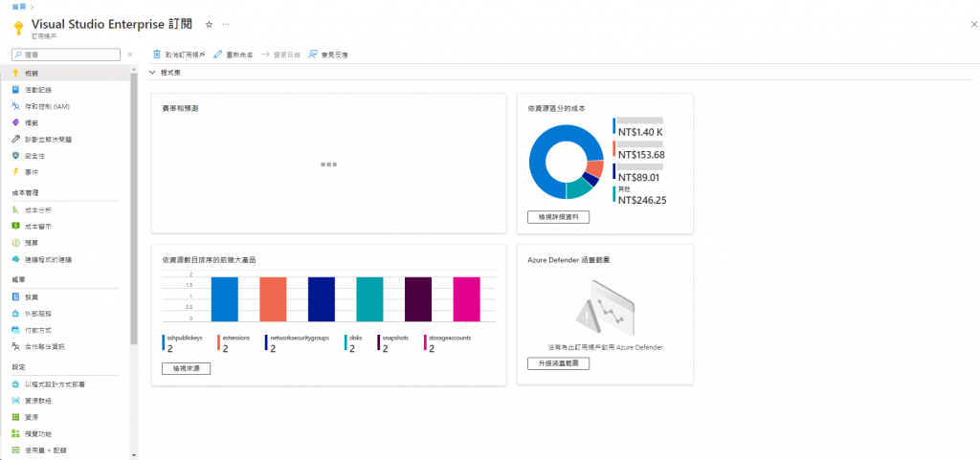The width and height of the screenshot is (980, 460).
Task: Open 預算 budgets coin icon
Action: pyautogui.click(x=15, y=243)
